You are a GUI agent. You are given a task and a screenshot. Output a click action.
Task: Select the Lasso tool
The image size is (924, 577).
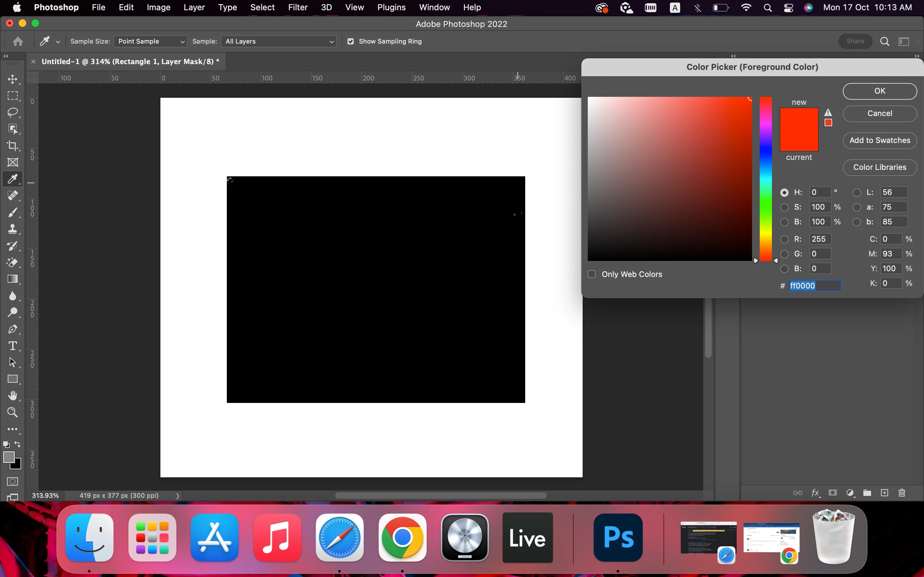click(x=13, y=113)
